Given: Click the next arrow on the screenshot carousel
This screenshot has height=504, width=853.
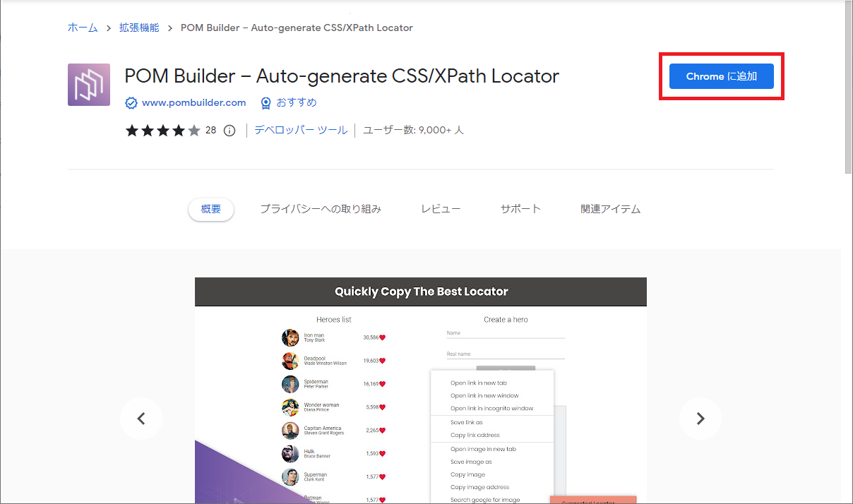Looking at the screenshot, I should coord(700,418).
